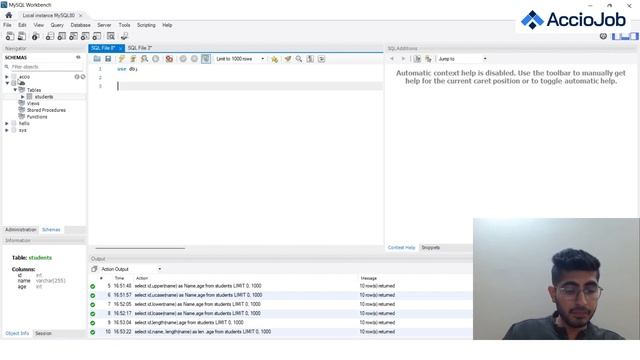Image resolution: width=640 pixels, height=360 pixels.
Task: Expand the acco schema
Action: 7,77
